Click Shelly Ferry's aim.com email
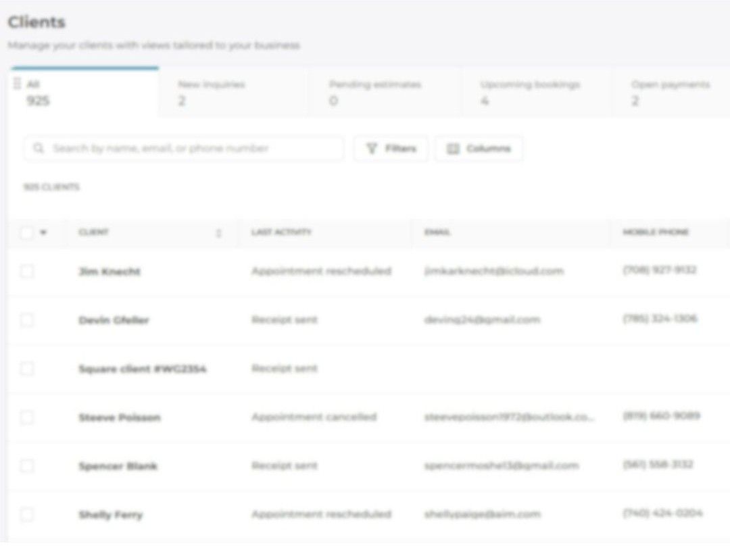The height and width of the screenshot is (560, 730). coord(483,514)
